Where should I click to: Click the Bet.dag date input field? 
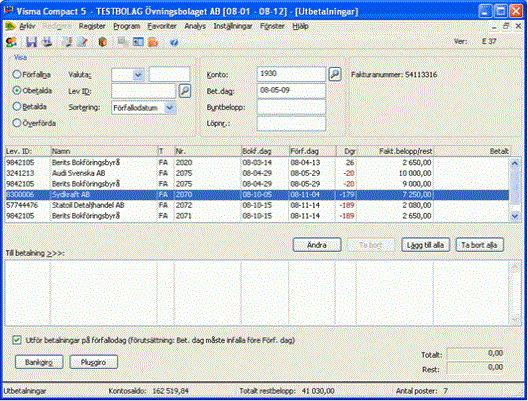pyautogui.click(x=291, y=90)
